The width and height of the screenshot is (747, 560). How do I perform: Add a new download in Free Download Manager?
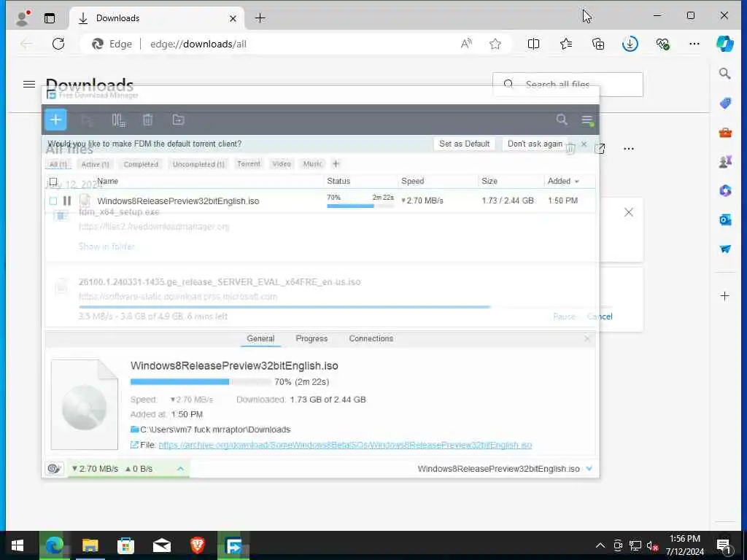tap(55, 120)
